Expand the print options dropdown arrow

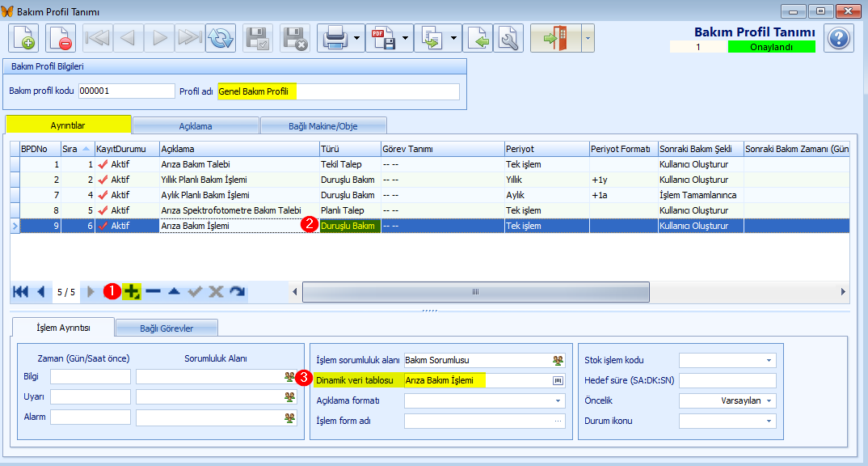click(x=357, y=38)
